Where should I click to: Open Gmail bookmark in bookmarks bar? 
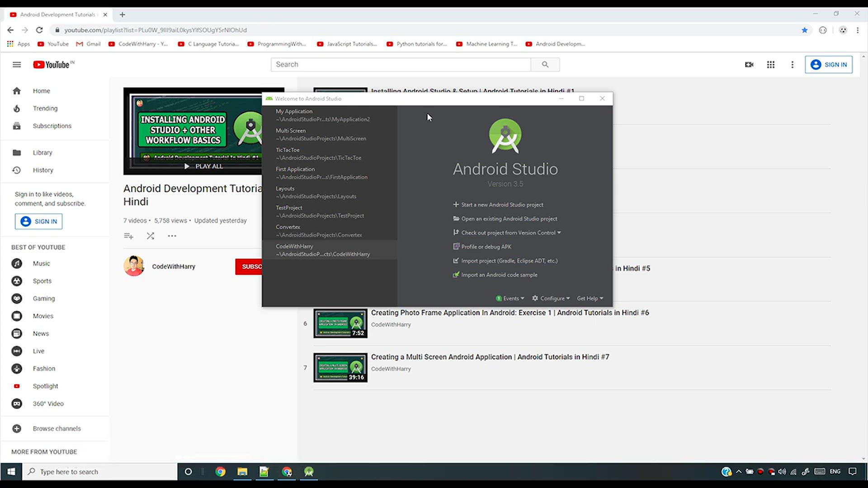pos(89,44)
